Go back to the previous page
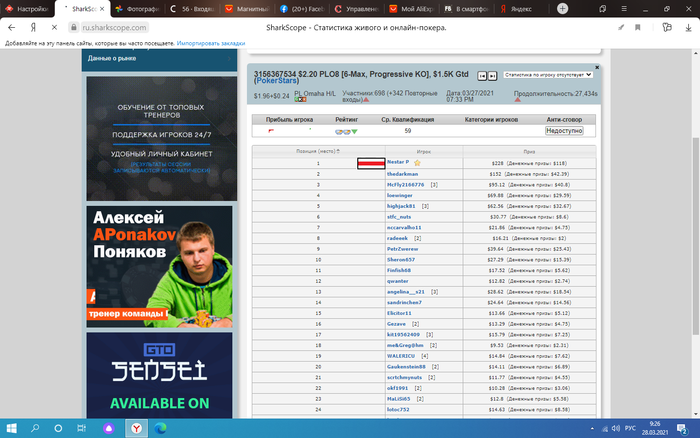 pos(12,27)
